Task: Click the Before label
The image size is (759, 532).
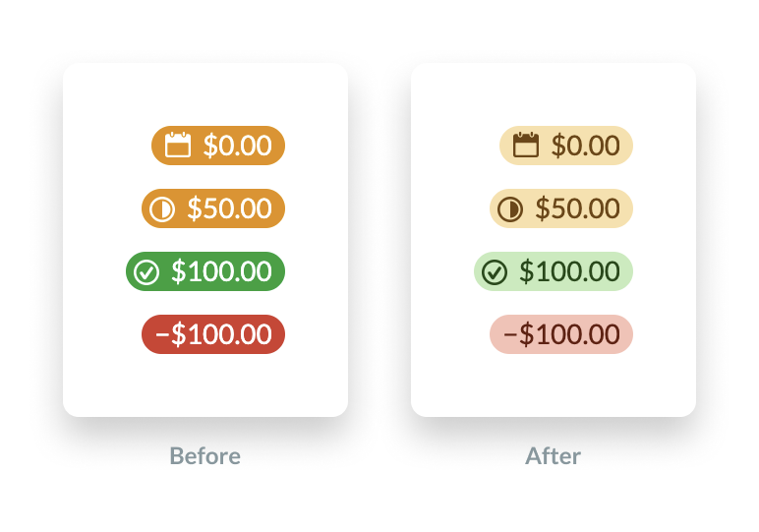Action: pyautogui.click(x=205, y=456)
